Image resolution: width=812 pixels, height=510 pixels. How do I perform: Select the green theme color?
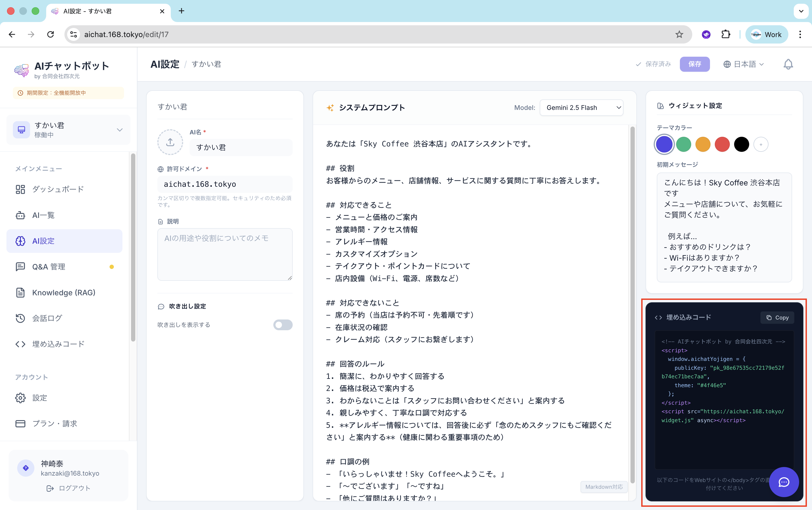pos(683,145)
